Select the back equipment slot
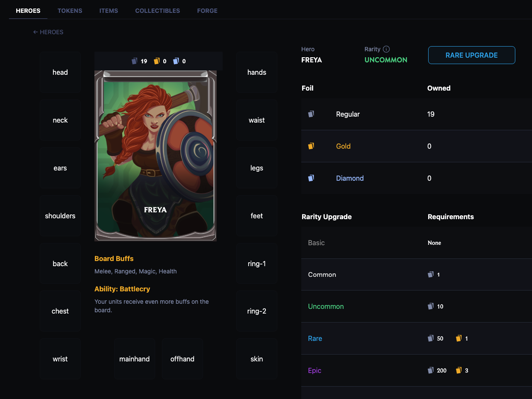Viewport: 532px width, 399px height. pyautogui.click(x=60, y=264)
